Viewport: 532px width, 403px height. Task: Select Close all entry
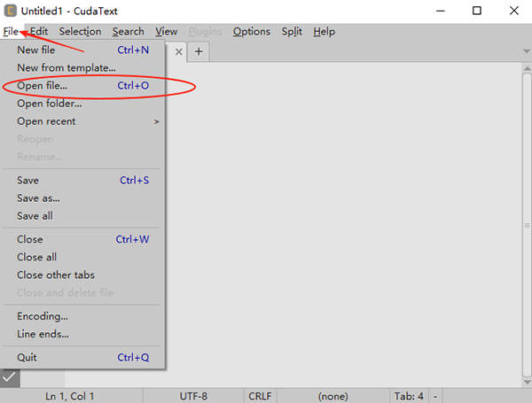coord(82,257)
